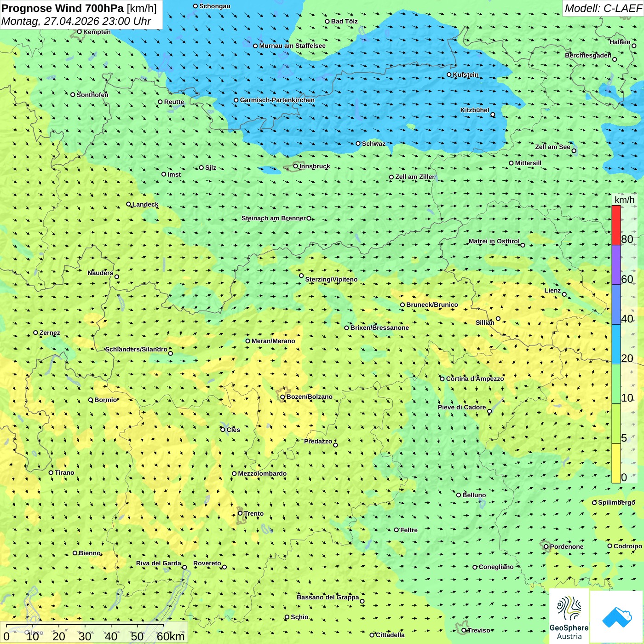
Task: Select the purple 60 km/h legend color
Action: (x=616, y=265)
